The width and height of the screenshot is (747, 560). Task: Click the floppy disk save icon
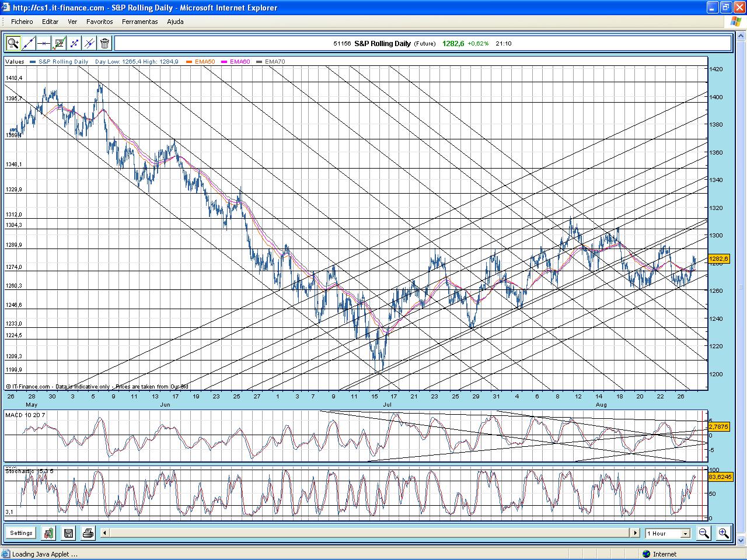click(x=68, y=533)
